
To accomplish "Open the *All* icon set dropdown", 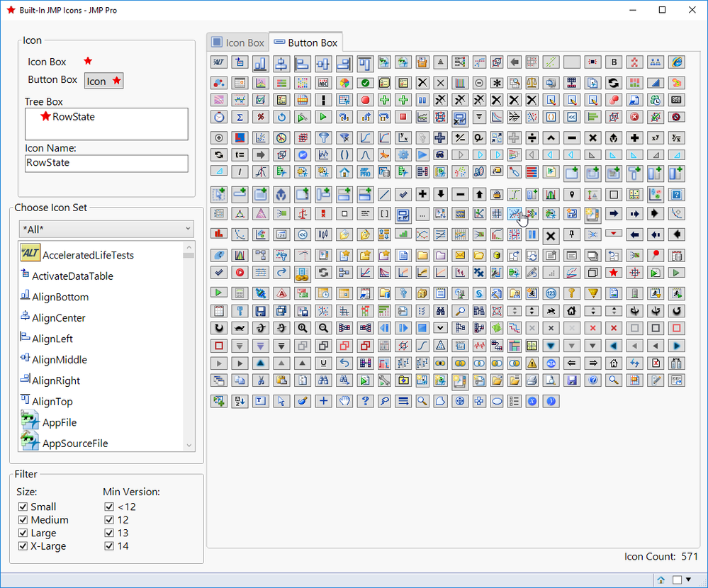I will click(x=106, y=229).
